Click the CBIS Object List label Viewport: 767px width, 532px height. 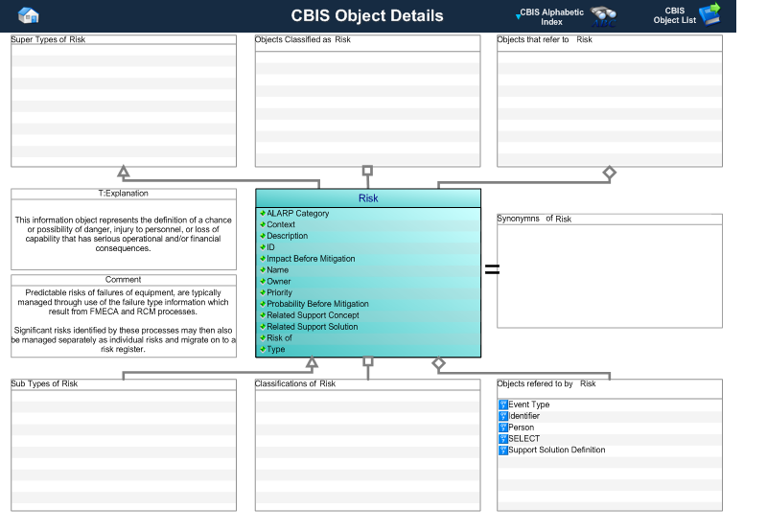click(675, 15)
